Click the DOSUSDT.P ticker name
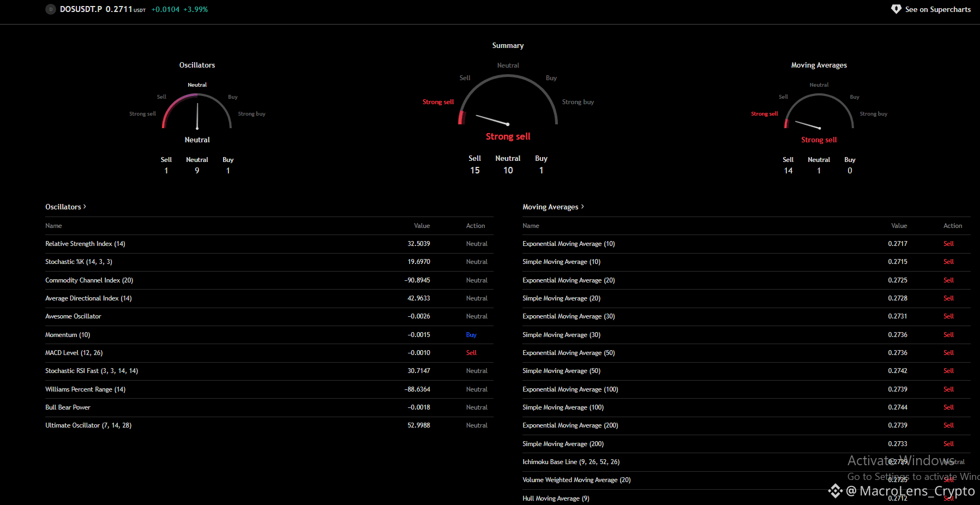 click(x=81, y=9)
